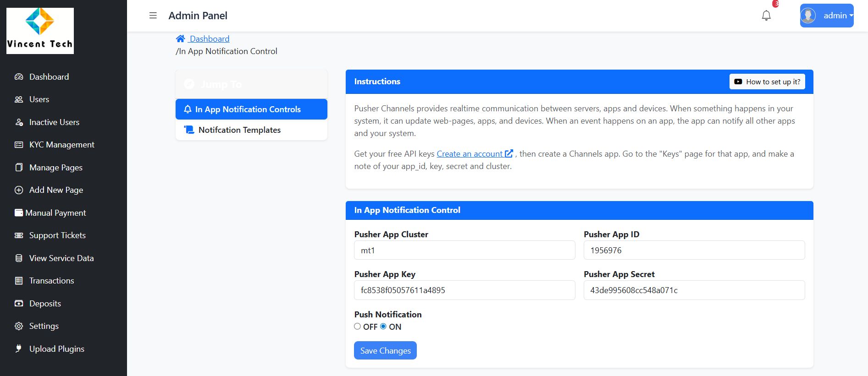Click the KYC Management sidebar icon
868x376 pixels.
click(19, 145)
